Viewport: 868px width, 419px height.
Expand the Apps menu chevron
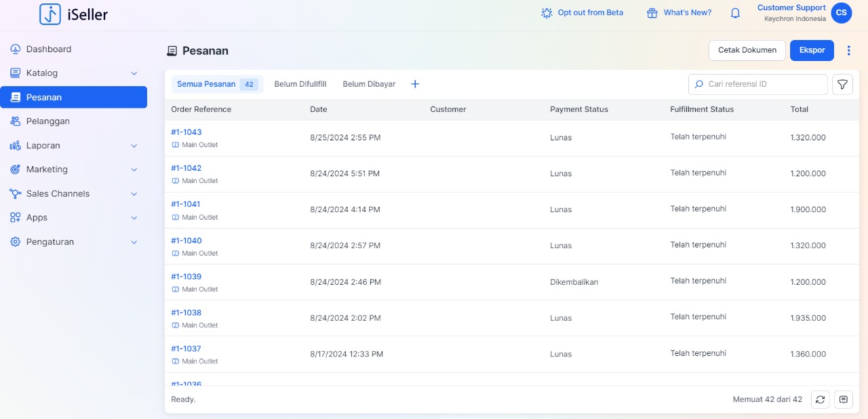(134, 218)
